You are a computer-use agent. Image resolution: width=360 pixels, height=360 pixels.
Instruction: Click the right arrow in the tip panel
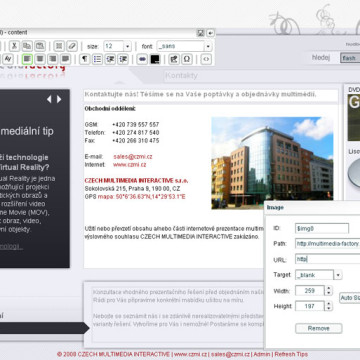point(59,99)
